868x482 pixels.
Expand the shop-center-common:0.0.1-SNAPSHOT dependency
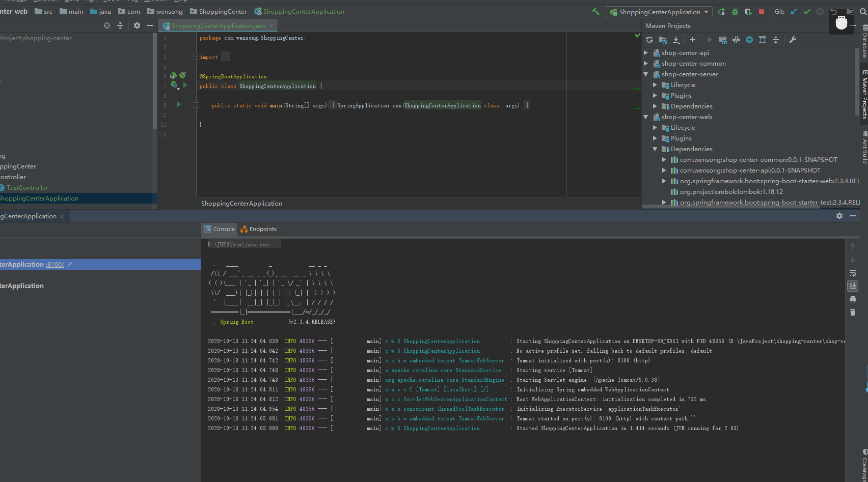[x=664, y=160]
